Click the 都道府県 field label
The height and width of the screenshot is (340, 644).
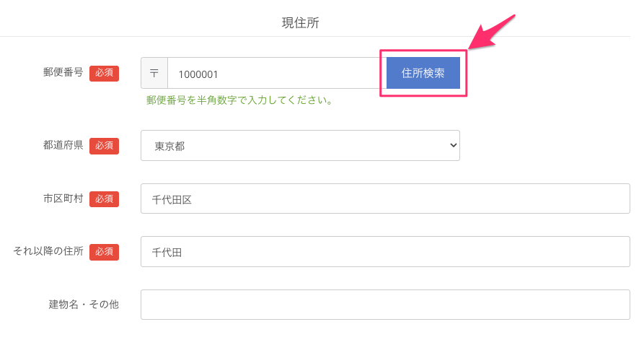coord(63,145)
